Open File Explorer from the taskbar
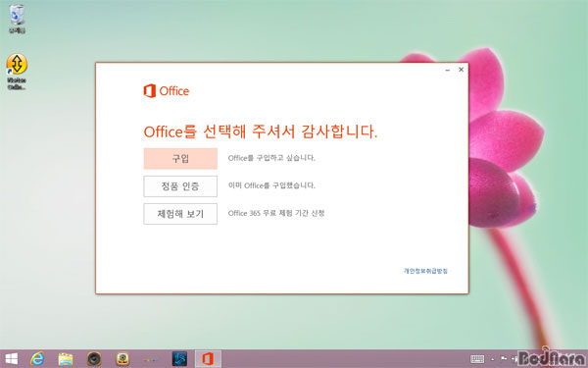 [x=66, y=359]
